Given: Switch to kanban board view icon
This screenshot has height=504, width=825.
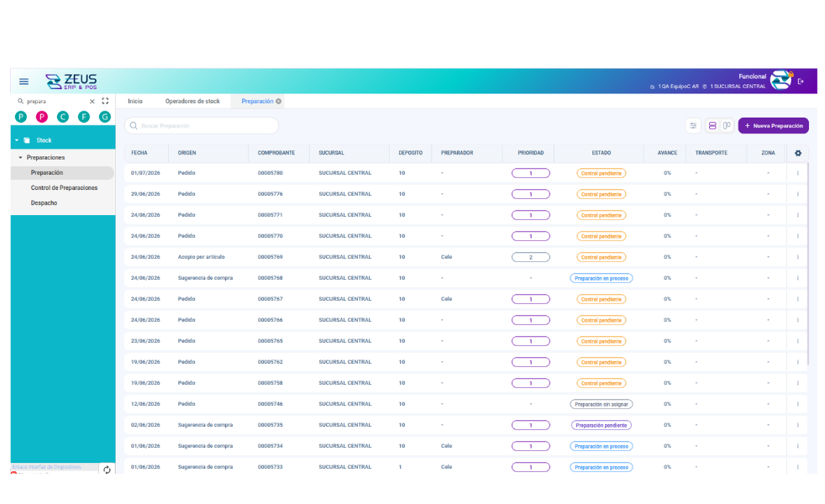Looking at the screenshot, I should click(x=727, y=126).
